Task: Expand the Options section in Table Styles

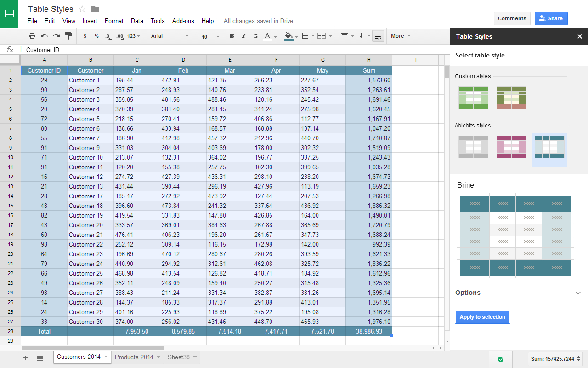Action: coord(518,293)
